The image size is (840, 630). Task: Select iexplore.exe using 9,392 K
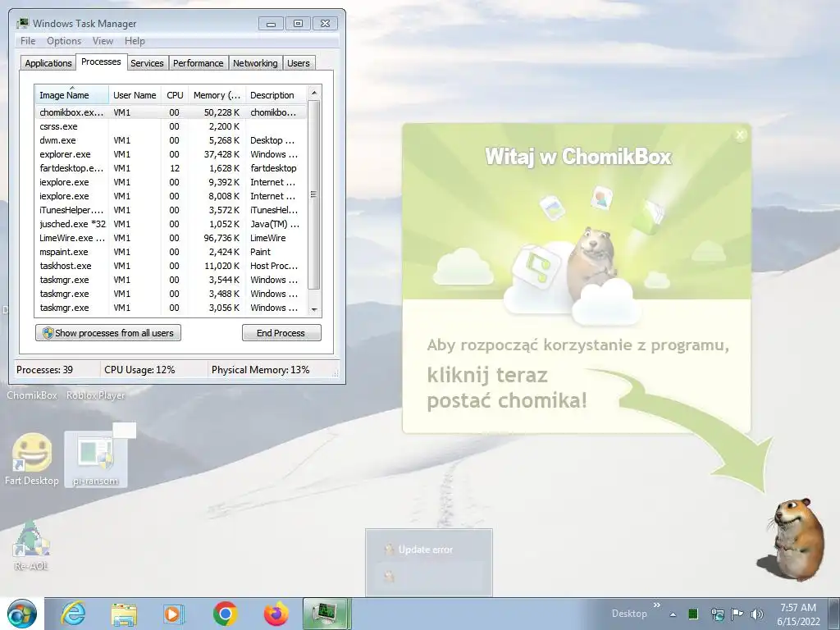click(x=171, y=182)
